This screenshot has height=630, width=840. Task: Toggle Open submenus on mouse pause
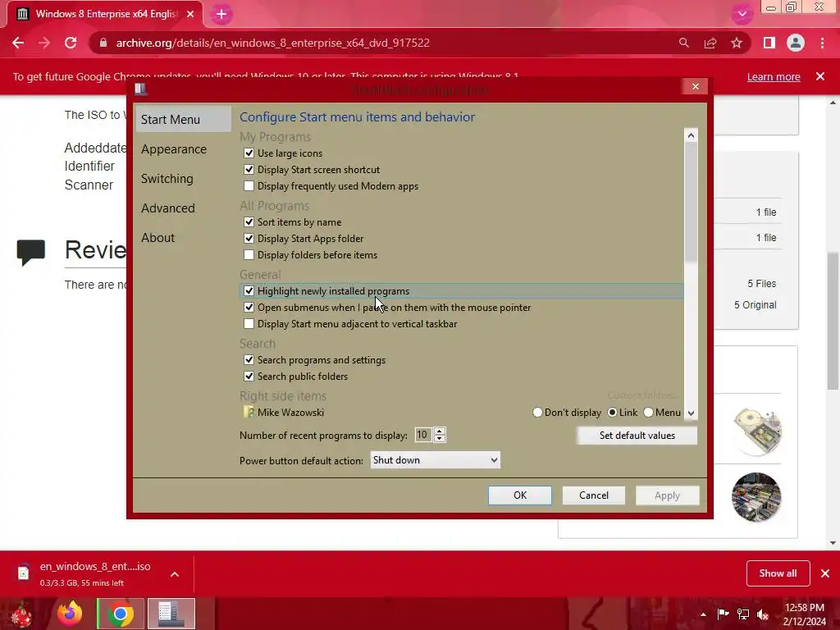click(x=249, y=308)
